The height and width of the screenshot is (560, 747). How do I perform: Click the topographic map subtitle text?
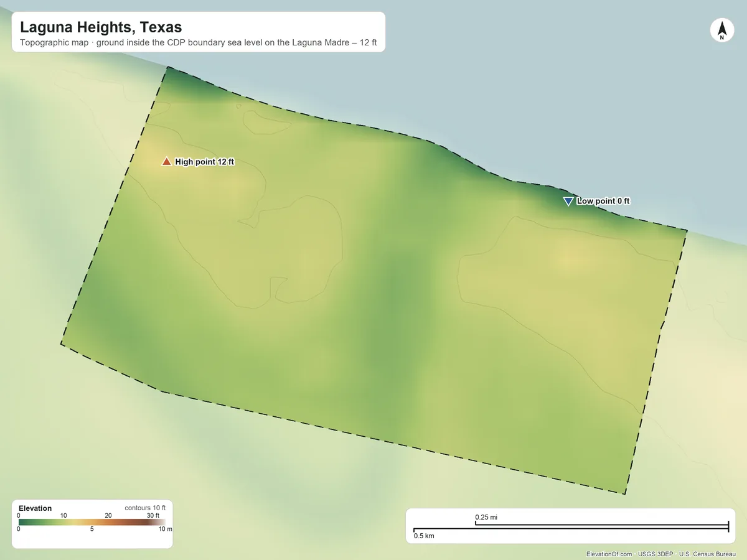click(199, 44)
